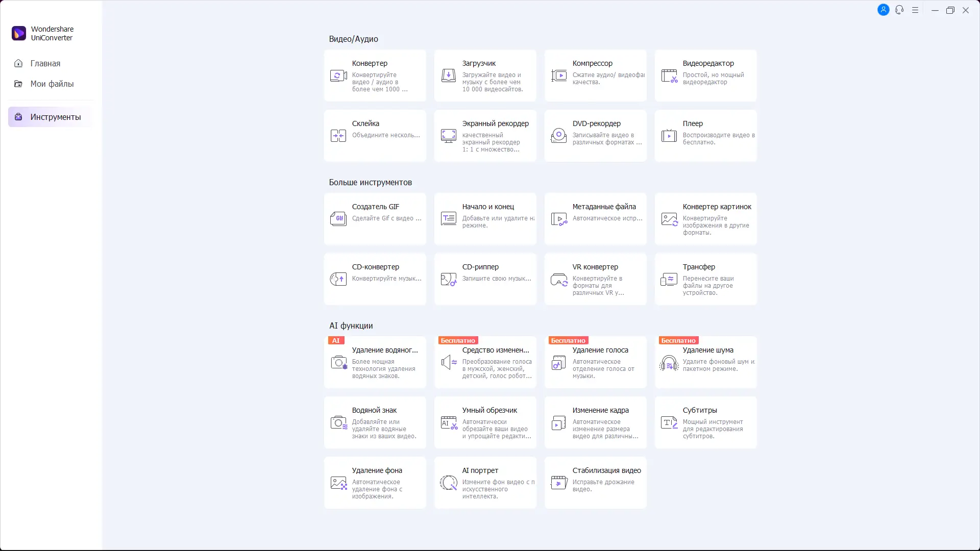Click the Трансфер tool card
The image size is (980, 551).
click(705, 279)
